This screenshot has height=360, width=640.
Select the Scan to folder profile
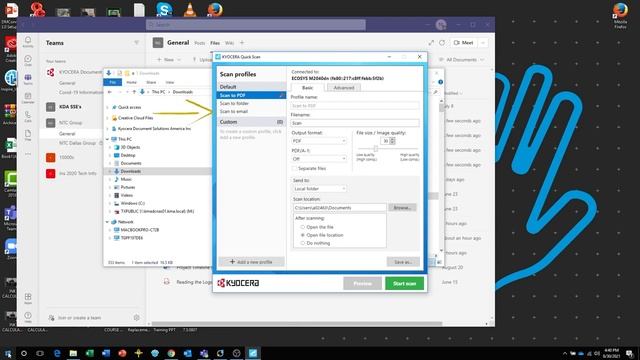tap(234, 103)
